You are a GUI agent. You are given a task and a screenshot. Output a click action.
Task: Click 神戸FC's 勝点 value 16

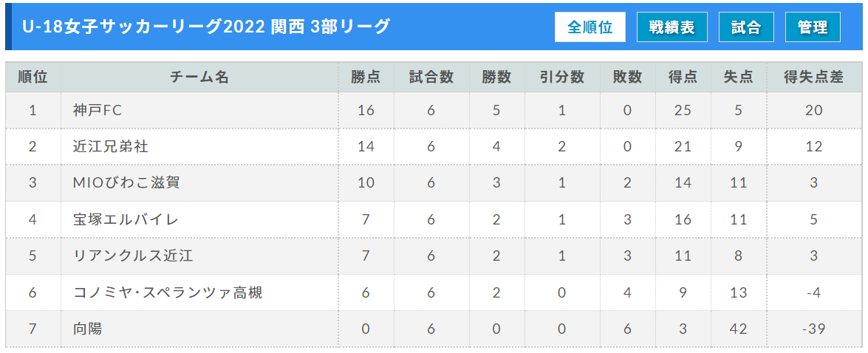(x=366, y=110)
